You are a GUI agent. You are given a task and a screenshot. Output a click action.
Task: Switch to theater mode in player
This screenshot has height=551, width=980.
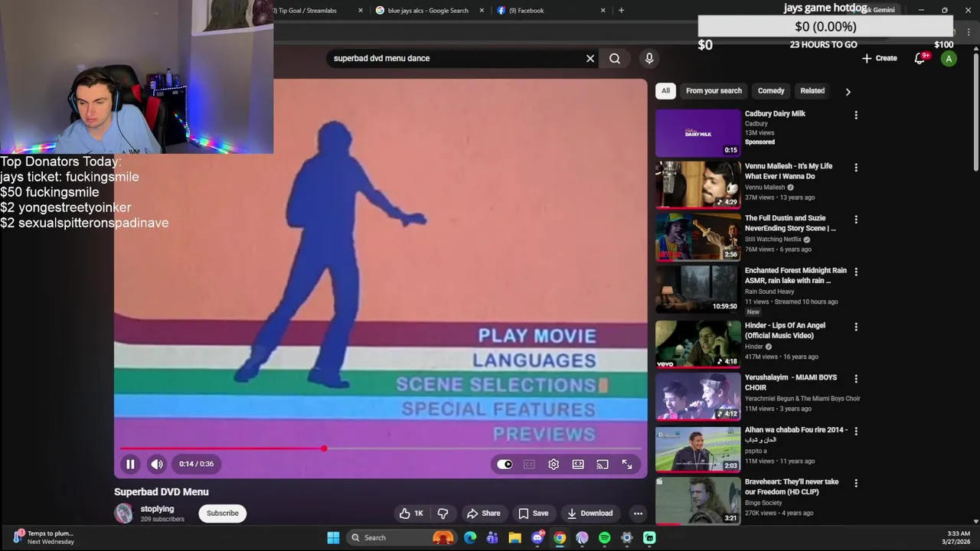578,464
